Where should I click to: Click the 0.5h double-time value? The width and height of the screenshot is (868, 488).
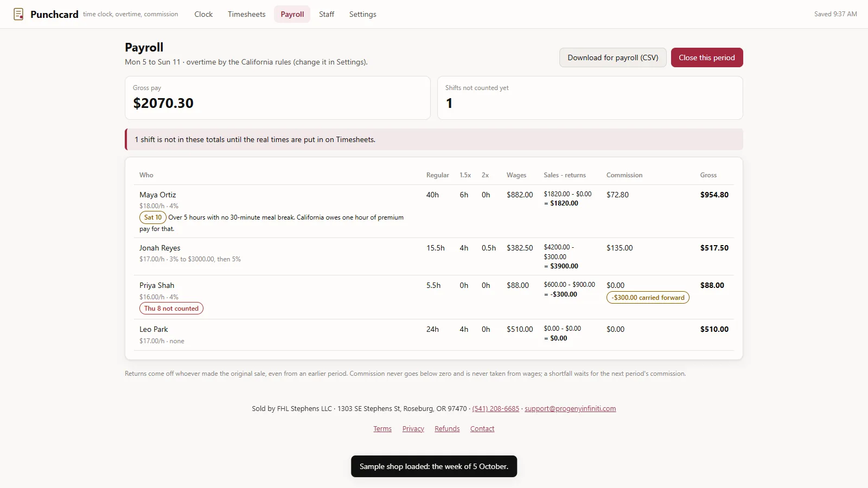pos(489,248)
